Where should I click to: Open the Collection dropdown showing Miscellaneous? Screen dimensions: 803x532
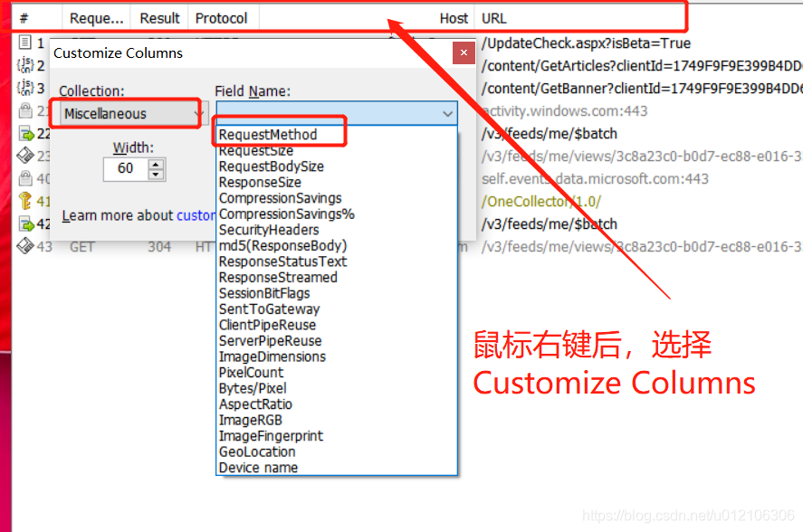pyautogui.click(x=134, y=113)
